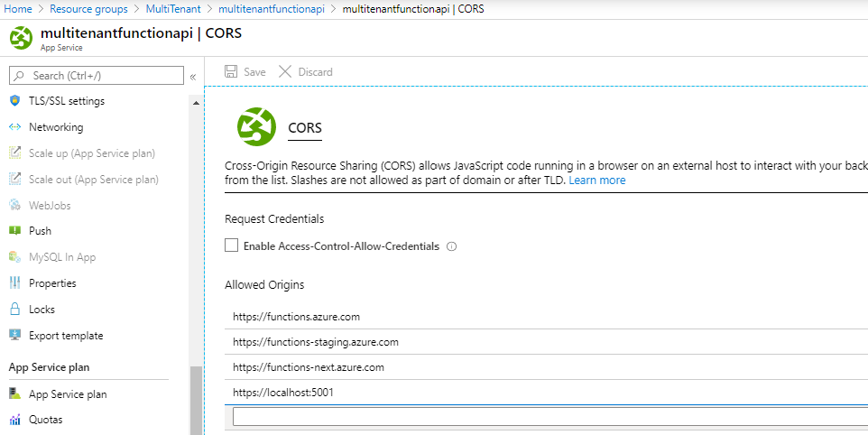
Task: Open Resource groups breadcrumb
Action: tap(88, 9)
